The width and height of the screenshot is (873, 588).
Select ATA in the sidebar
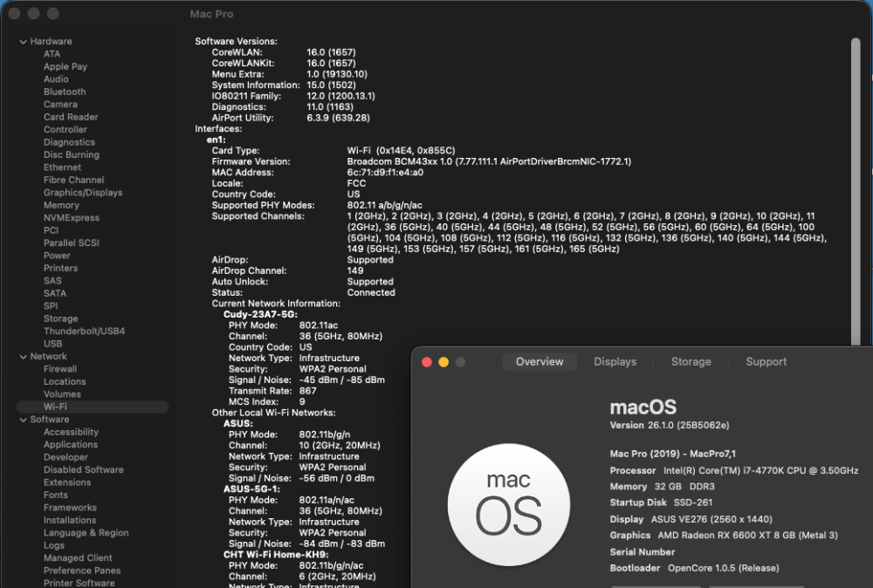click(x=52, y=54)
